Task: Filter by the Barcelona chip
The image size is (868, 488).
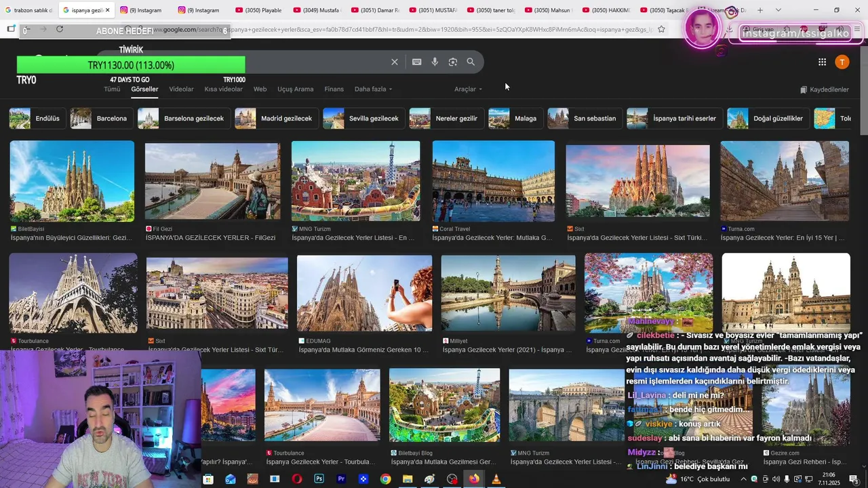Action: click(100, 119)
